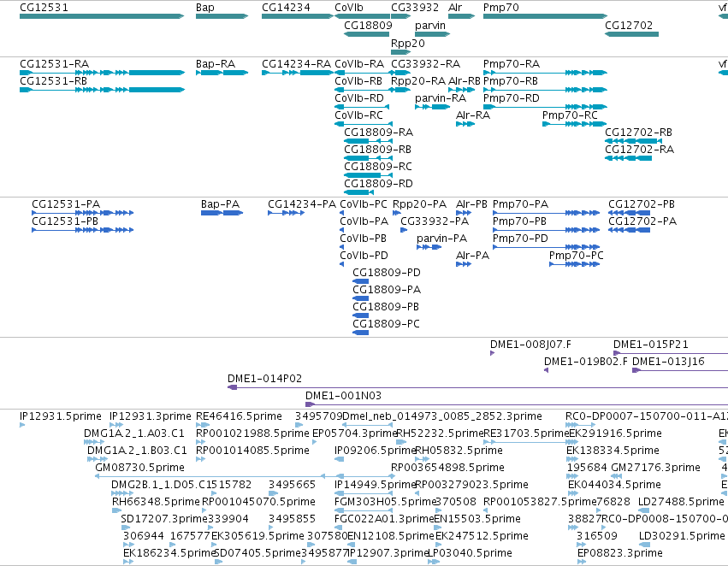Click the CG18809 gene label
The width and height of the screenshot is (728, 566).
click(368, 25)
